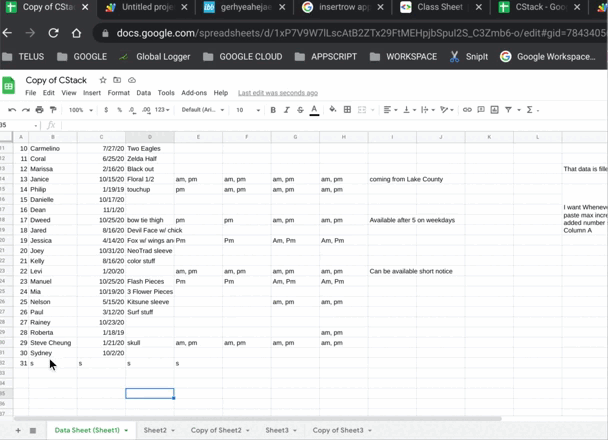
Task: Open vertical align options
Action: tap(409, 110)
